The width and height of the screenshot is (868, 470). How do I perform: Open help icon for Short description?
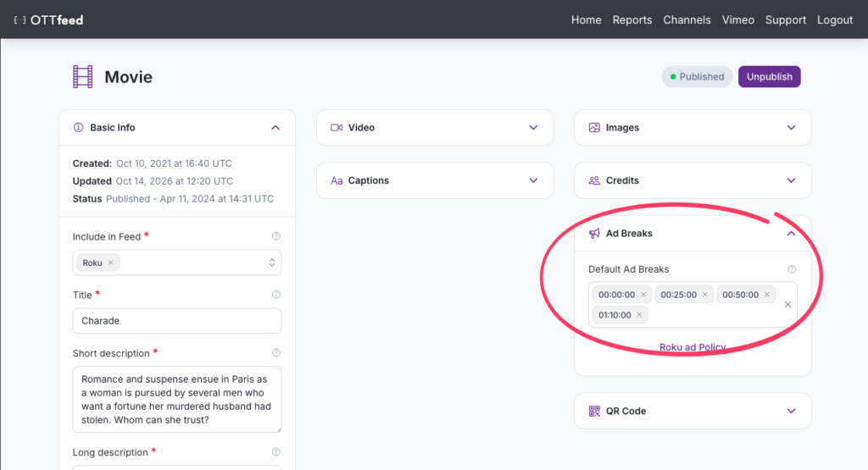pyautogui.click(x=276, y=353)
